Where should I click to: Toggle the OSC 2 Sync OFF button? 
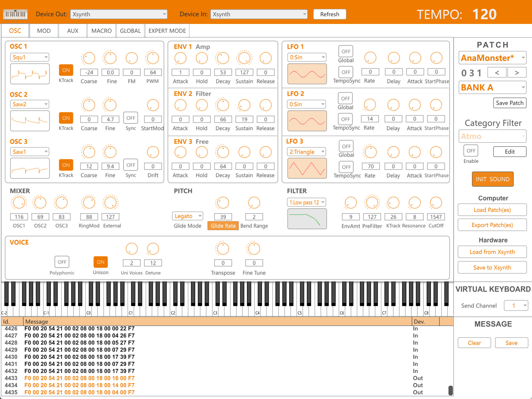tap(131, 118)
